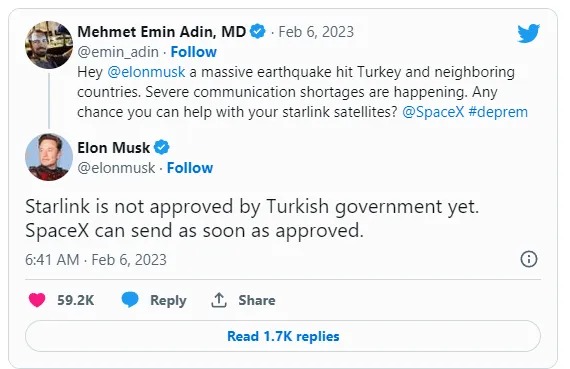Screen dimensions: 570x369
Task: Open the tweet info circle icon
Action: (x=529, y=259)
